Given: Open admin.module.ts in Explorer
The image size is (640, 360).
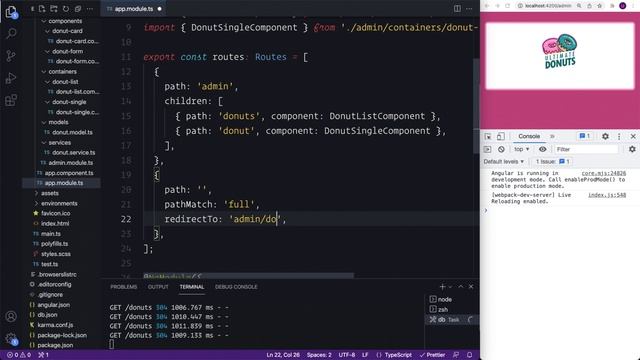Looking at the screenshot, I should [x=71, y=162].
